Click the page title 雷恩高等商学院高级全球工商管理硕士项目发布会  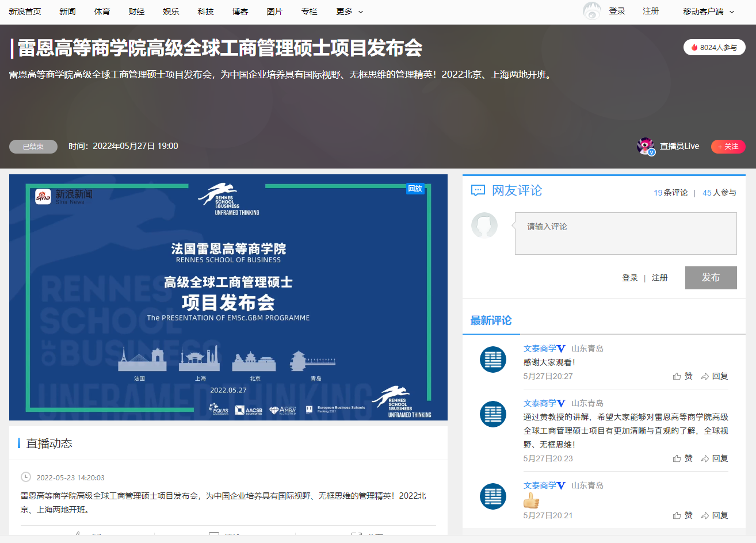pos(220,48)
